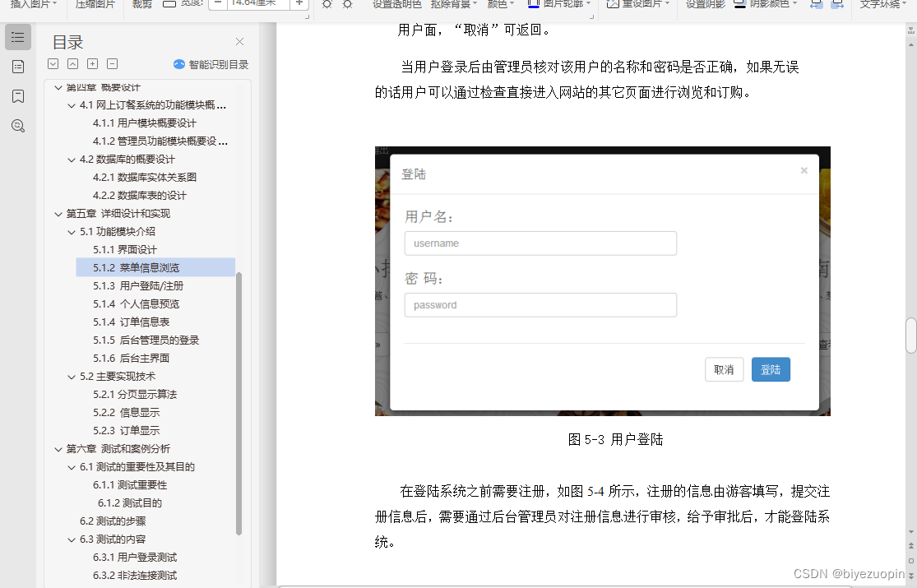The width and height of the screenshot is (917, 588).
Task: Open the 阴影颜色 shadow color dropdown
Action: (766, 4)
